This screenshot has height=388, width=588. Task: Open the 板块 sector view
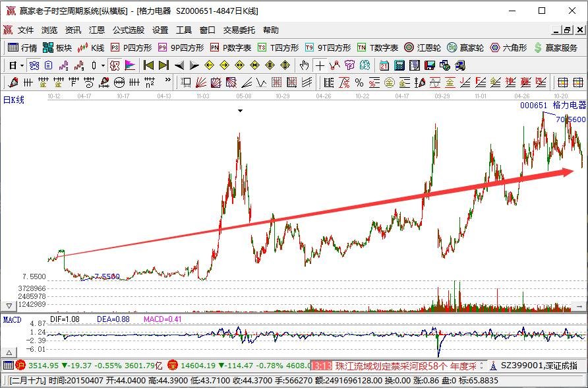[x=57, y=48]
